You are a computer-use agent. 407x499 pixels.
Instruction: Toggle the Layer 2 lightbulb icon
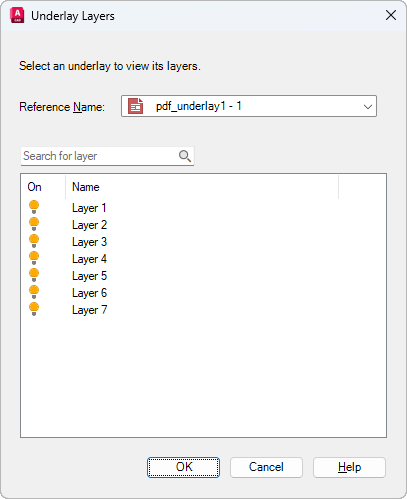[34, 224]
